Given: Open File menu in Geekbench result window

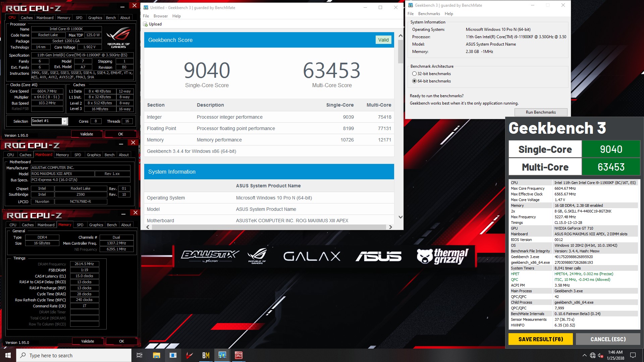Looking at the screenshot, I should pyautogui.click(x=146, y=16).
